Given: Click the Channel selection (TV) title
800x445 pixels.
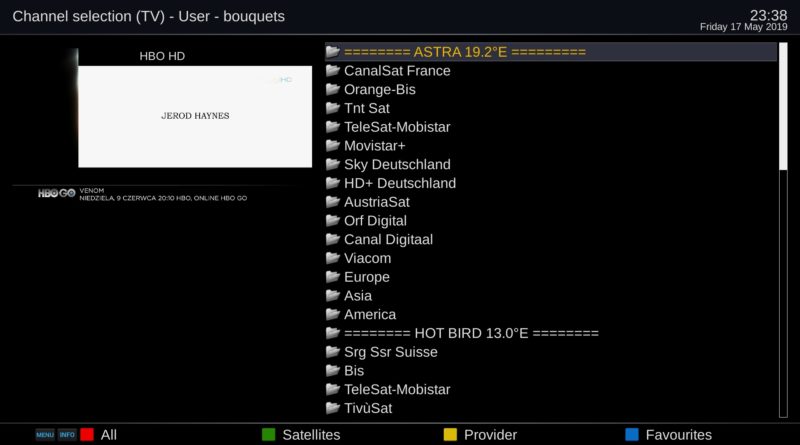Looking at the screenshot, I should click(x=148, y=16).
